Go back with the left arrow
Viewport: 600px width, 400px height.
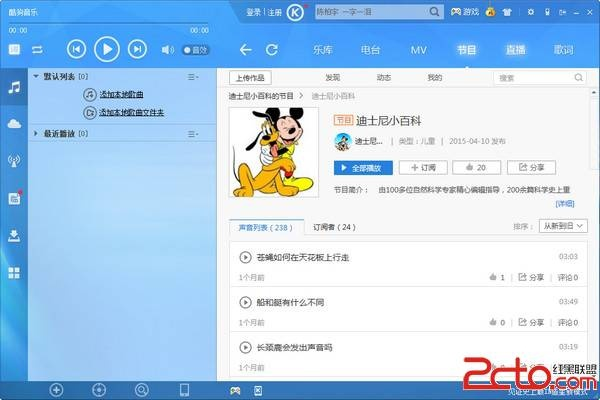(x=245, y=50)
